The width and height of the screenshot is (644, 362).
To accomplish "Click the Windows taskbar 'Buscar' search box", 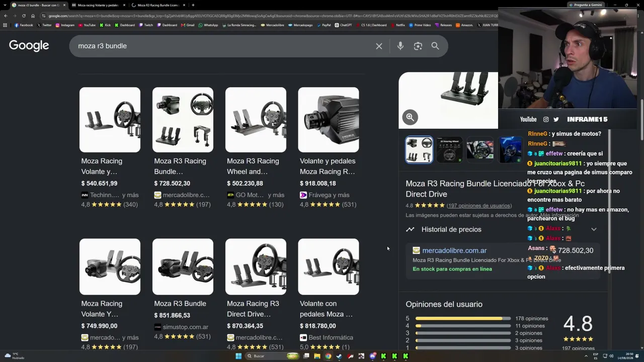I will [x=273, y=356].
